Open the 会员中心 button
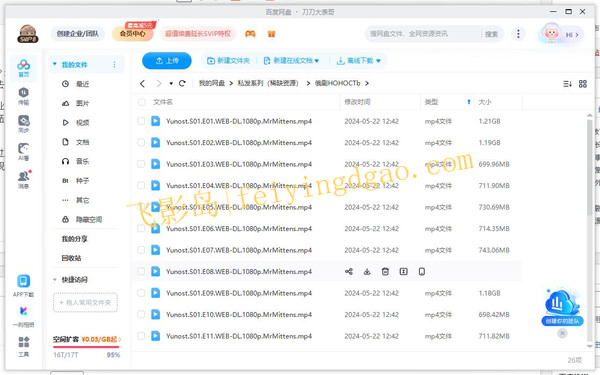The image size is (600, 375). click(132, 34)
